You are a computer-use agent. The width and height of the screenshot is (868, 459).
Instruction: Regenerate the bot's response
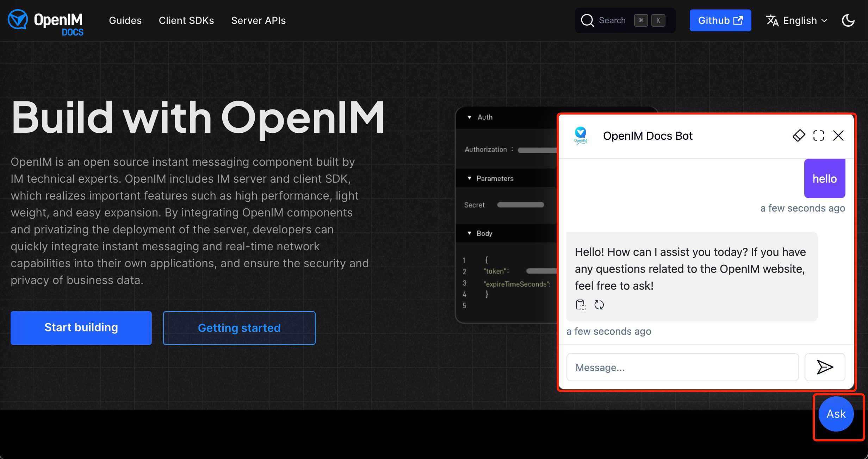tap(599, 305)
